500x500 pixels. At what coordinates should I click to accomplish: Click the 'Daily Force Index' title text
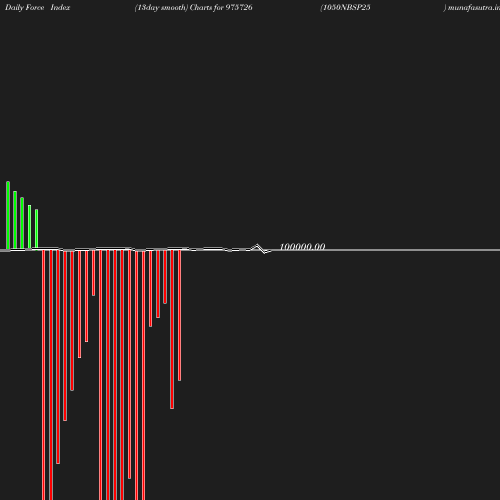coord(38,8)
